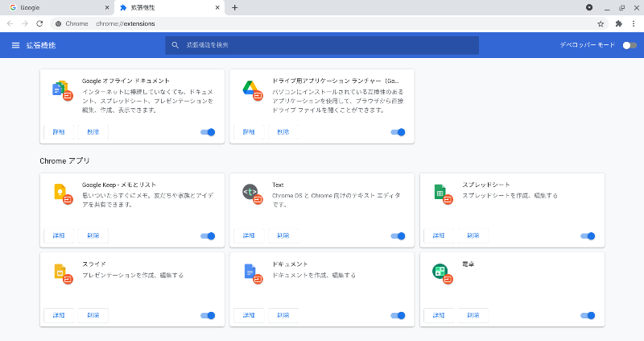This screenshot has height=341, width=644.
Task: Click the Text editor app icon
Action: 252,194
